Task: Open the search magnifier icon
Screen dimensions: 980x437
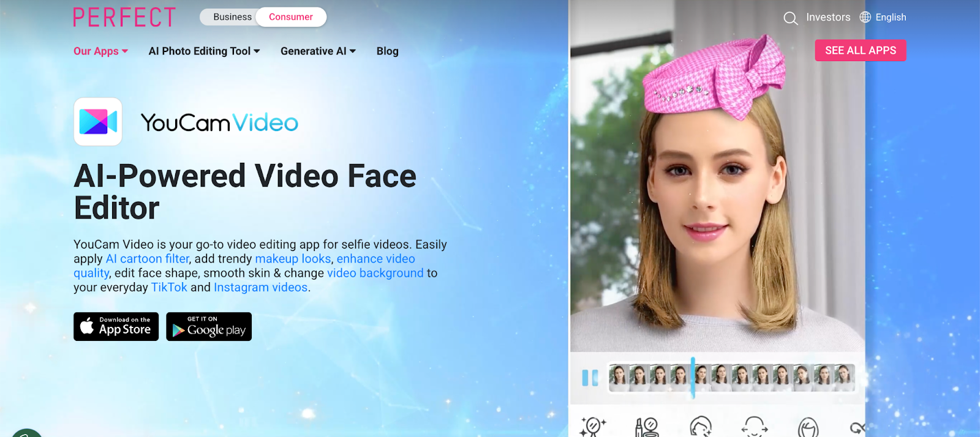Action: (x=791, y=18)
